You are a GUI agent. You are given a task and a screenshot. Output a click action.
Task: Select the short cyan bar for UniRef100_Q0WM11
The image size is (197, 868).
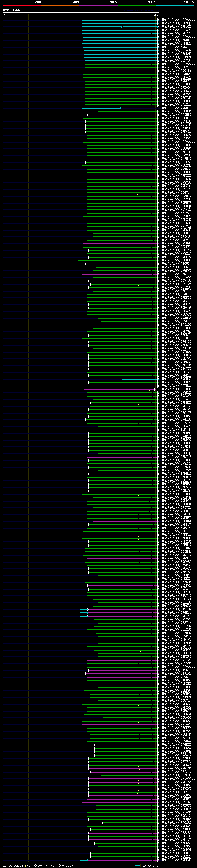(102, 108)
